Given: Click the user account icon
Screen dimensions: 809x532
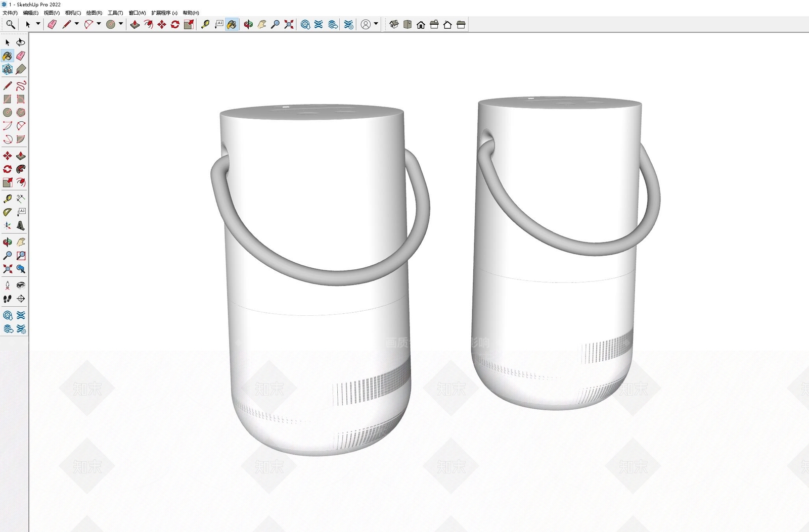Looking at the screenshot, I should pos(366,24).
